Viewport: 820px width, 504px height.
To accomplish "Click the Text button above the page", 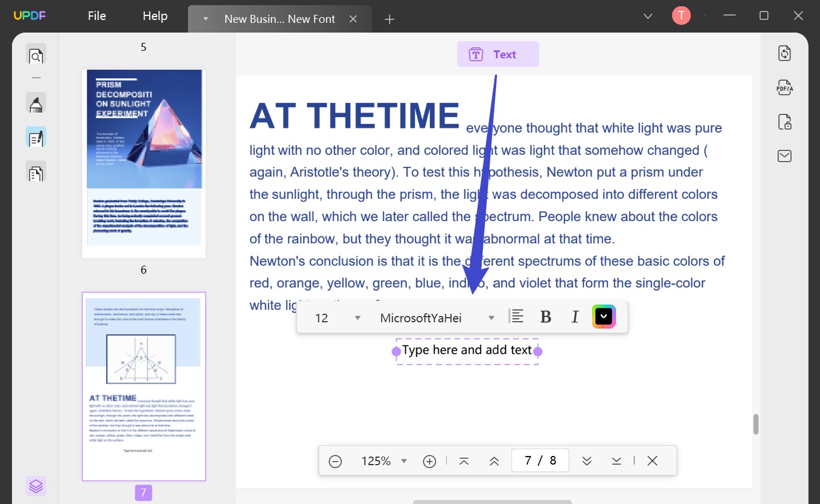I will pyautogui.click(x=497, y=54).
